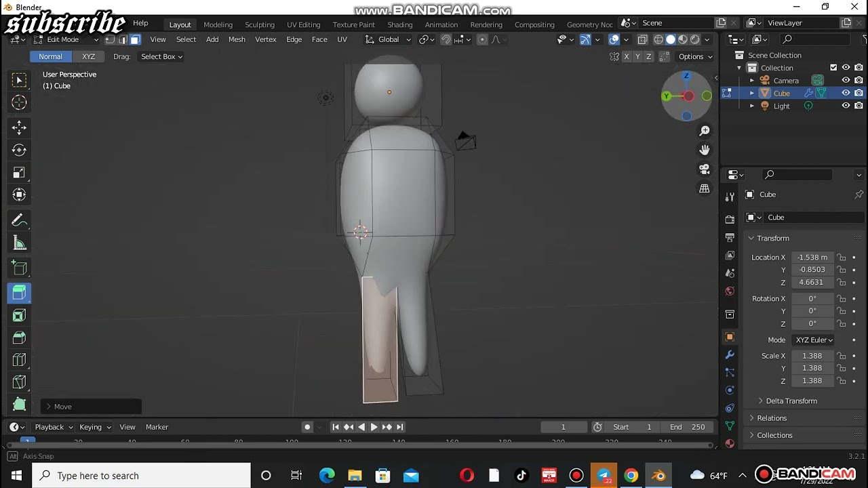Open the Tool properties tab icon
Viewport: 868px width, 488px height.
point(730,197)
